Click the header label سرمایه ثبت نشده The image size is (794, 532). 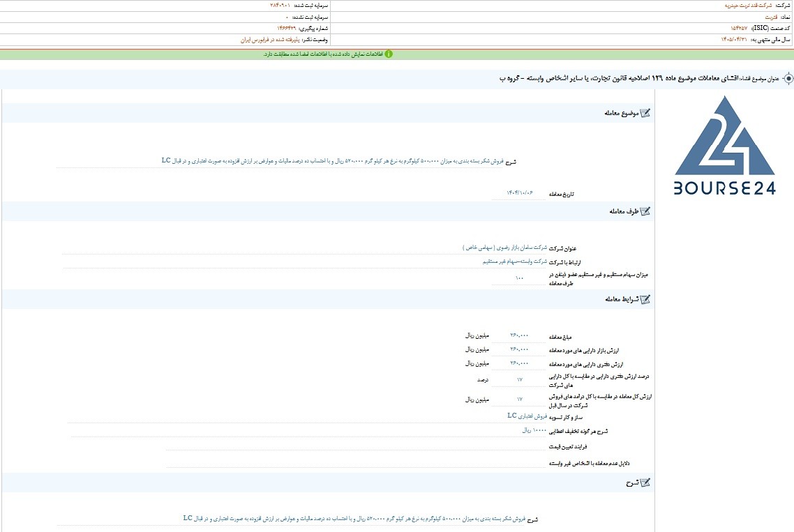pyautogui.click(x=310, y=17)
